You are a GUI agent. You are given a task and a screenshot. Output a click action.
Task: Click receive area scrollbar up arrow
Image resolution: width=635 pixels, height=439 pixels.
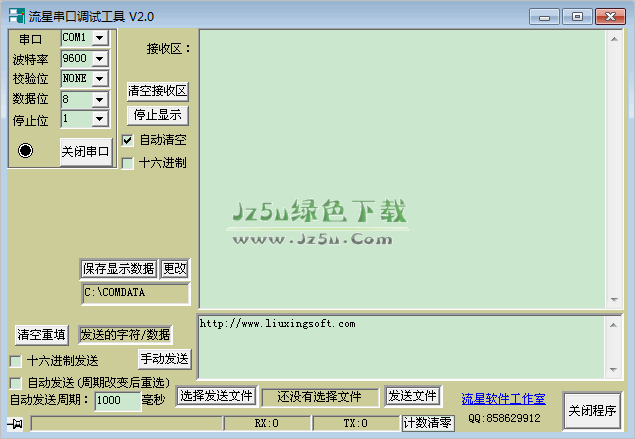pyautogui.click(x=614, y=39)
